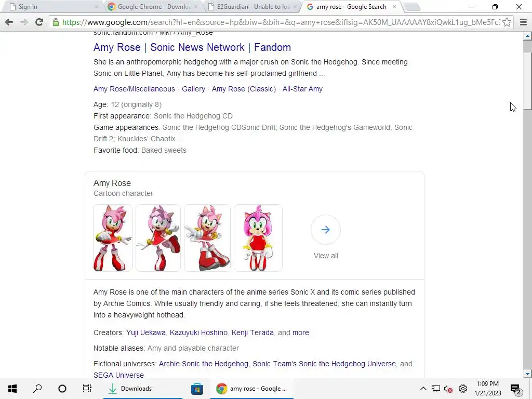
Task: Open the Amy Rose/Miscellaneous sitelink
Action: [x=134, y=89]
